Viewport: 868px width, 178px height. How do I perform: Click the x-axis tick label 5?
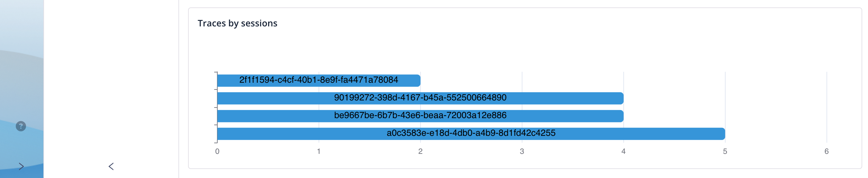[725, 151]
